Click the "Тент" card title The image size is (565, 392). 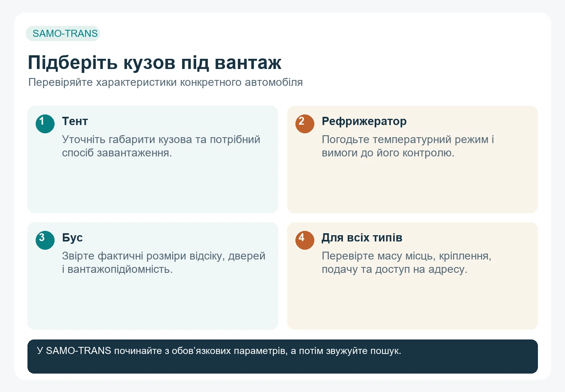(x=75, y=121)
